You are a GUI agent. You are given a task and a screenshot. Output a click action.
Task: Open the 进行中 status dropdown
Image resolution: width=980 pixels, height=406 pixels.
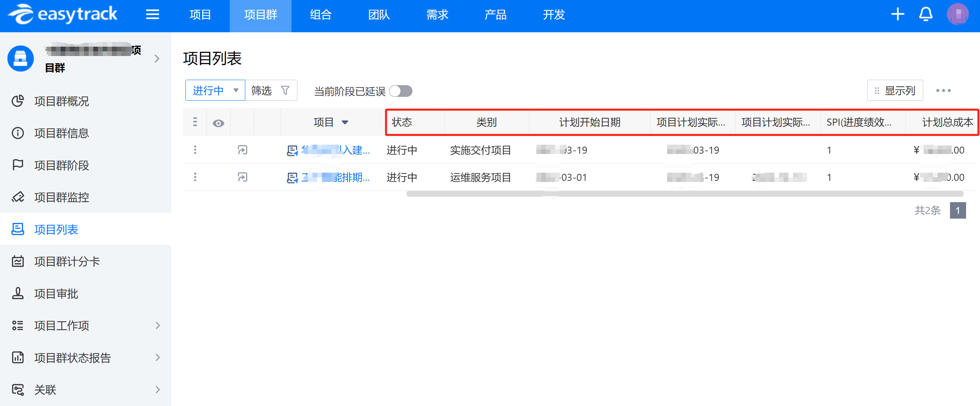(x=215, y=91)
